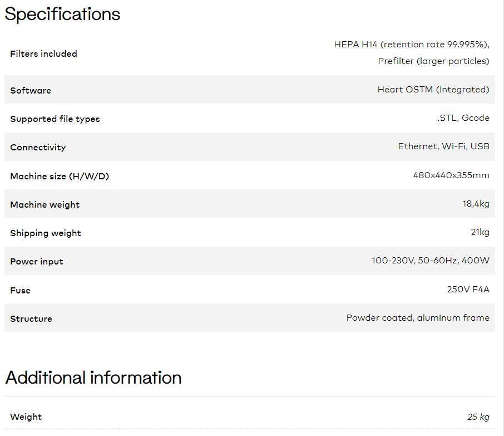Select the Filters included label

pos(44,54)
